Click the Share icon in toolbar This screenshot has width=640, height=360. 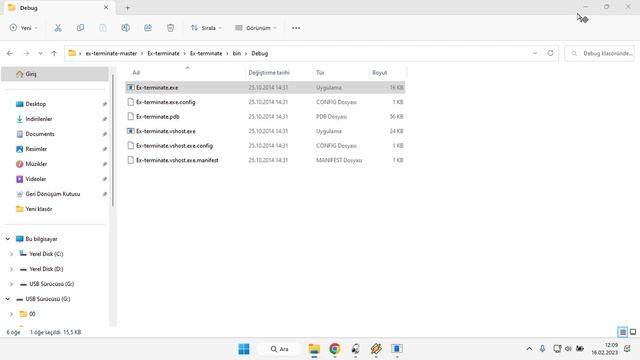coord(148,28)
